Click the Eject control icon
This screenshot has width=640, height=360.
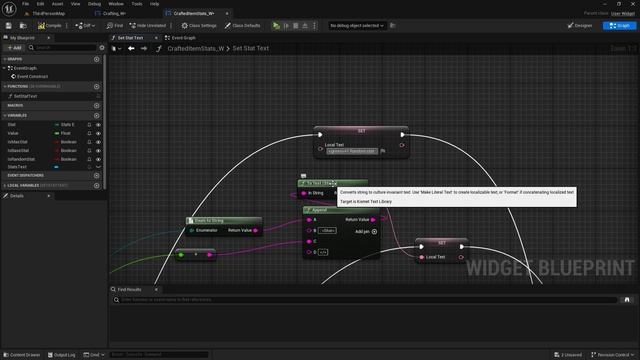[305, 26]
